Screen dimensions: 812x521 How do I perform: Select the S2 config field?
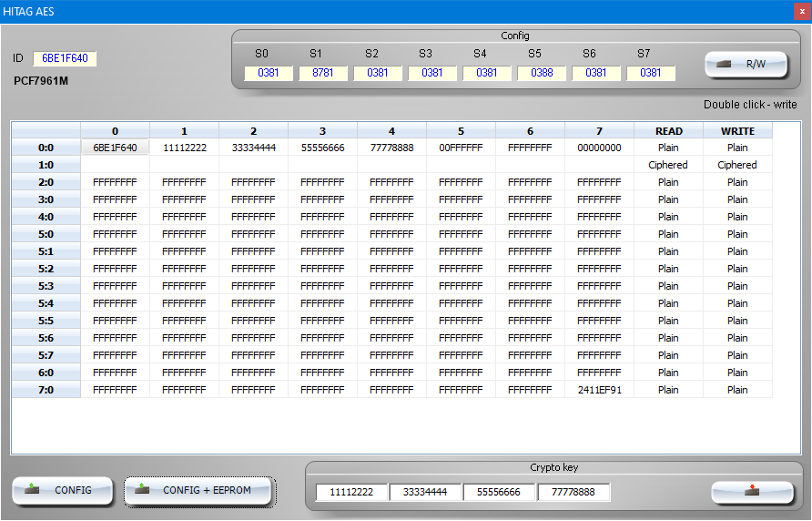(x=378, y=73)
